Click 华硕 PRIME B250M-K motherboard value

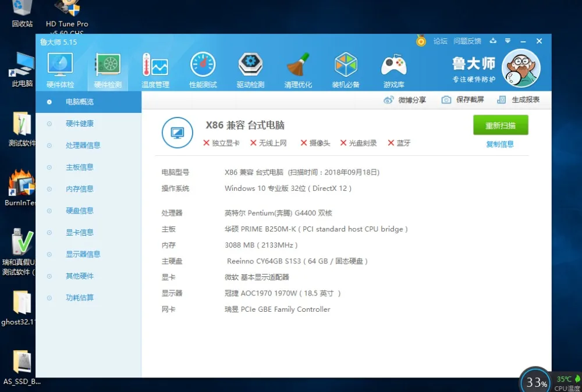coord(316,229)
